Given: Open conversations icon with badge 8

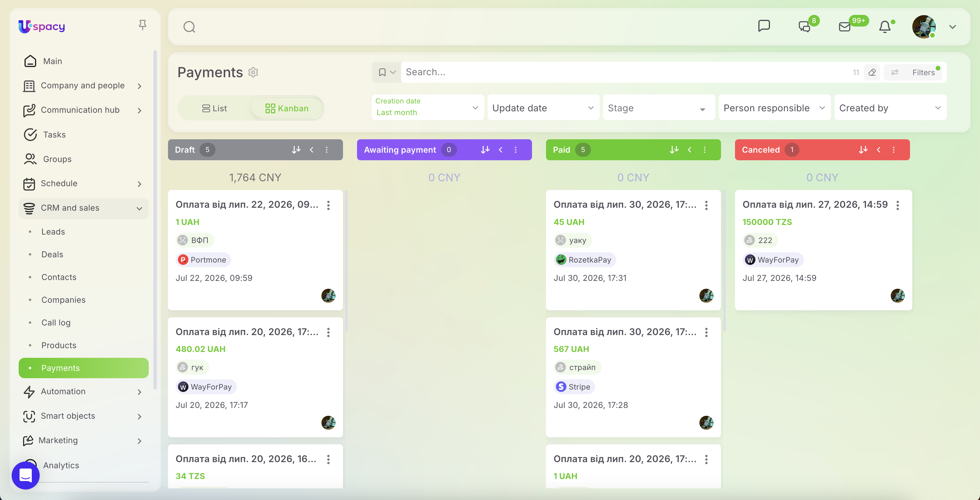Looking at the screenshot, I should (804, 27).
